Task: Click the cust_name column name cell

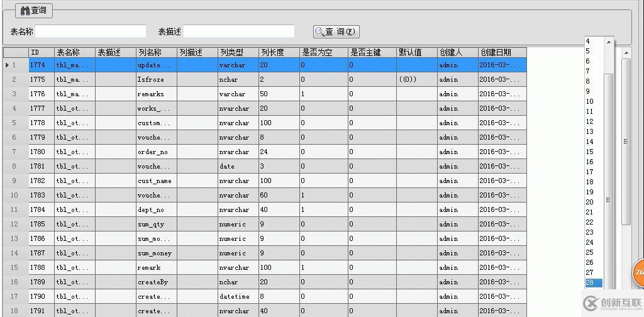Action: (157, 181)
